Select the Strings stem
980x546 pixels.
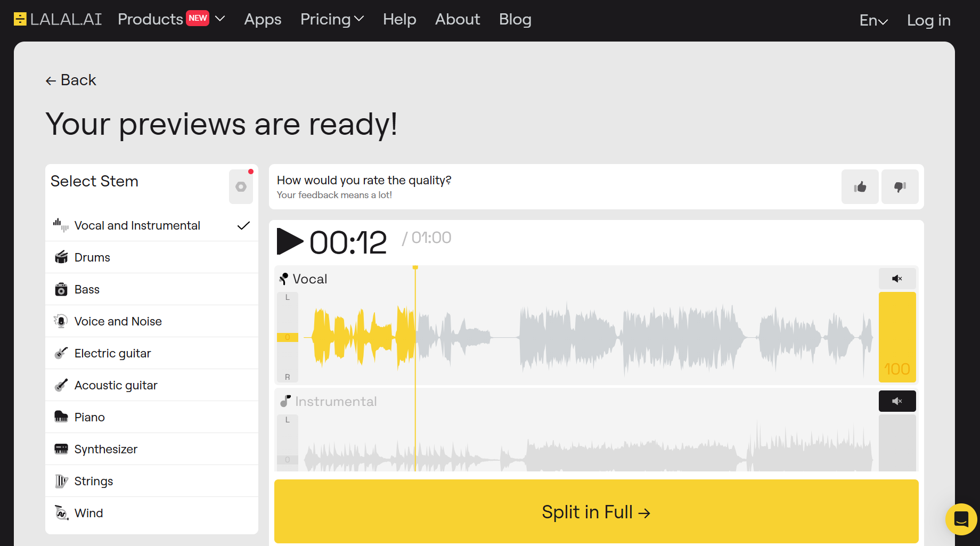(x=94, y=480)
